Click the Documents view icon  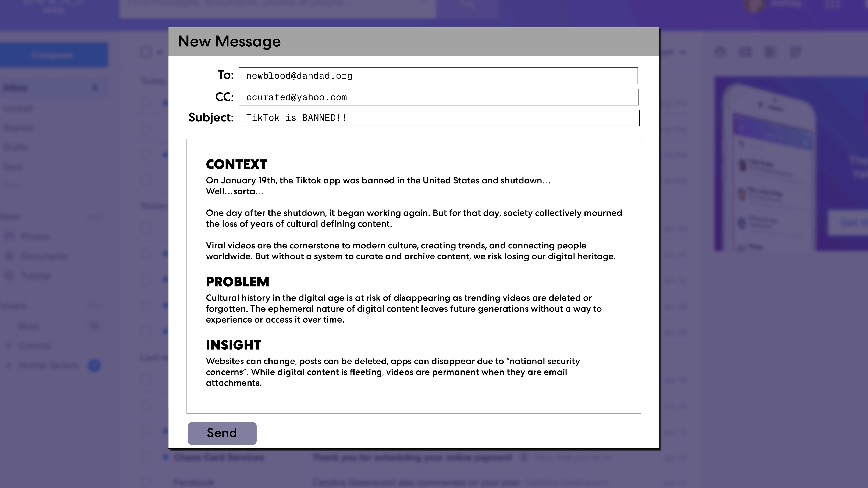tap(10, 256)
